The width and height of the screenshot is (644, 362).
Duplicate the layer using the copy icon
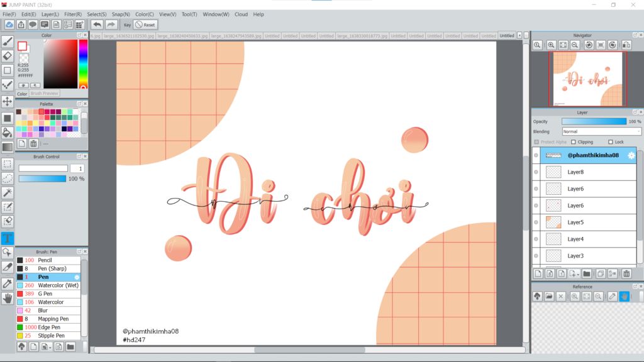pos(601,274)
